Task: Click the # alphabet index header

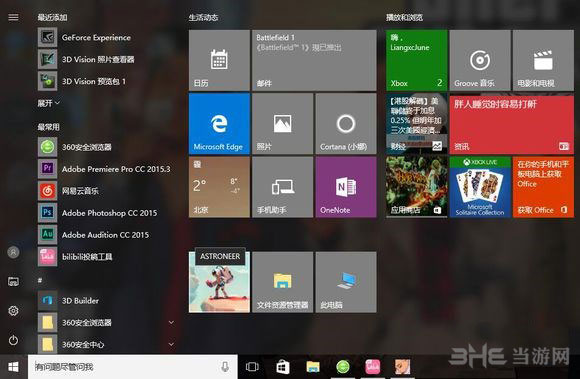Action: [40, 280]
